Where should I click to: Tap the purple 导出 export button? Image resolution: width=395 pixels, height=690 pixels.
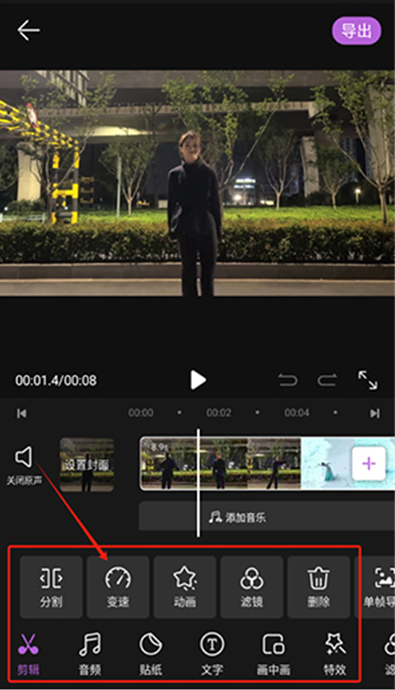(x=356, y=31)
